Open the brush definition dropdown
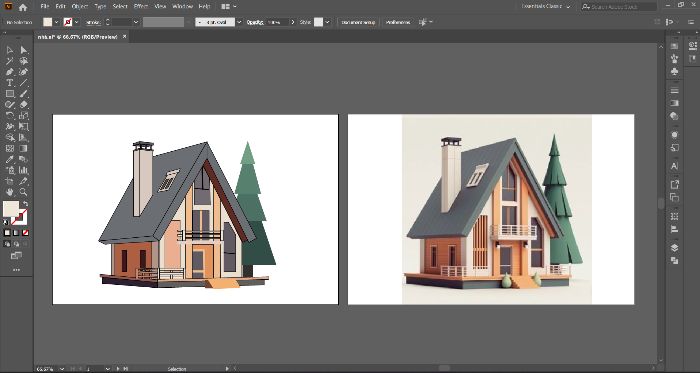Viewport: 700px width, 373px height. pos(239,22)
